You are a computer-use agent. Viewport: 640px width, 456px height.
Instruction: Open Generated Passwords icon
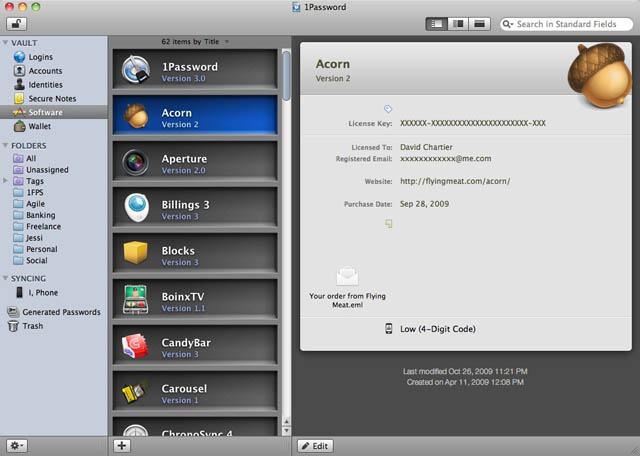pos(13,312)
